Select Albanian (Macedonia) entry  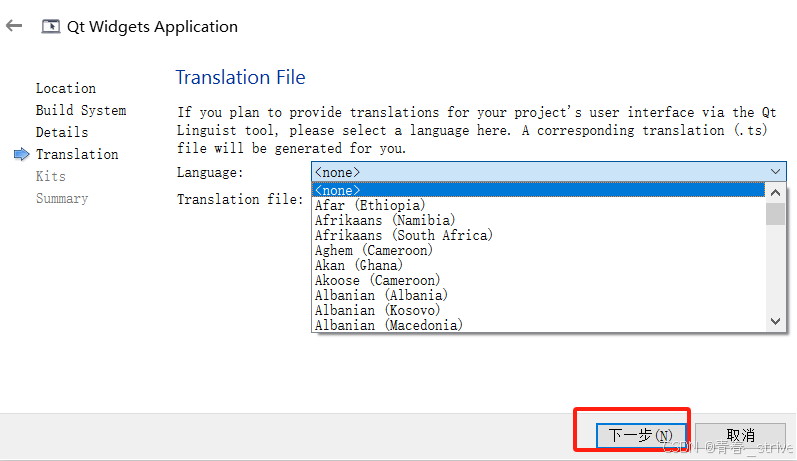(x=538, y=325)
